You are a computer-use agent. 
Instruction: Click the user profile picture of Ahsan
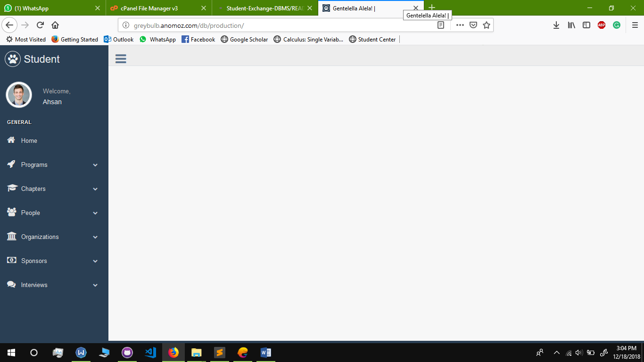[x=19, y=95]
